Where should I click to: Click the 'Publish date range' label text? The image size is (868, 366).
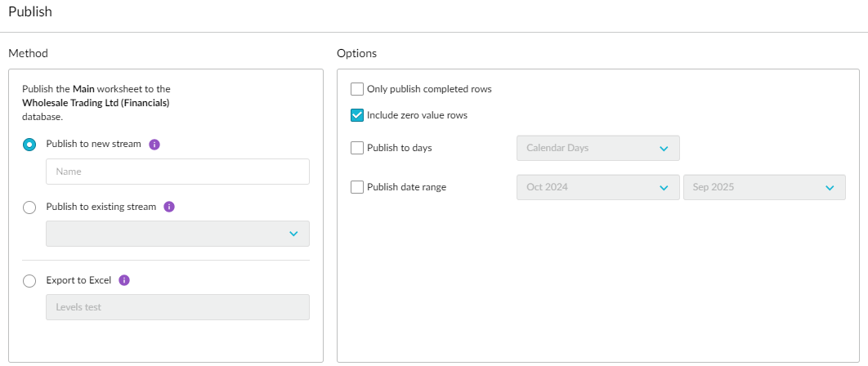(406, 187)
